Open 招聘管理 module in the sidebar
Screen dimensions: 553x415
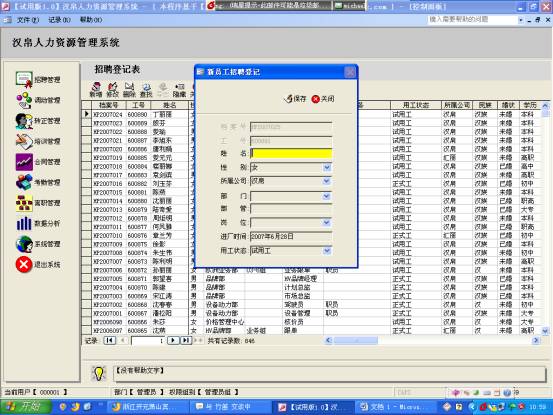38,80
